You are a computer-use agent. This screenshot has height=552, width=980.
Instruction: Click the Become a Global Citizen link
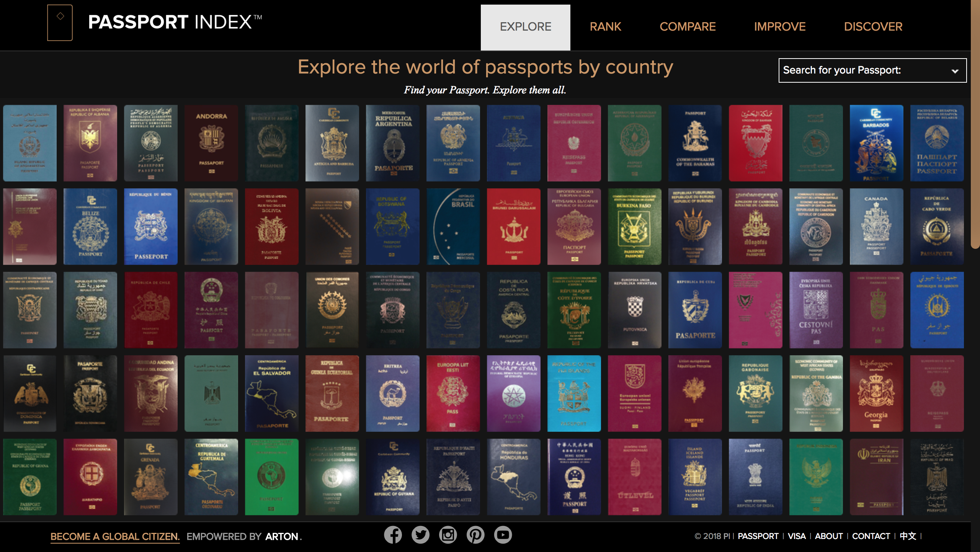(115, 536)
